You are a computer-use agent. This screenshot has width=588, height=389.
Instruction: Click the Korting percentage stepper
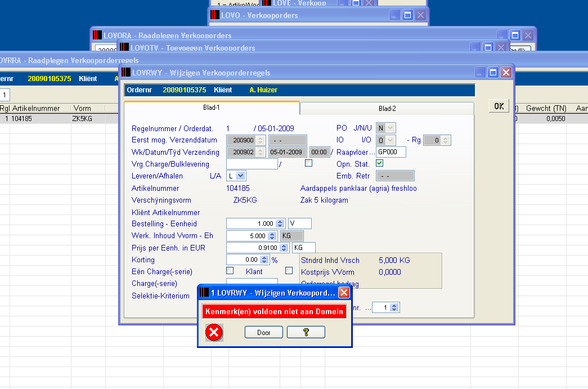[x=264, y=260]
